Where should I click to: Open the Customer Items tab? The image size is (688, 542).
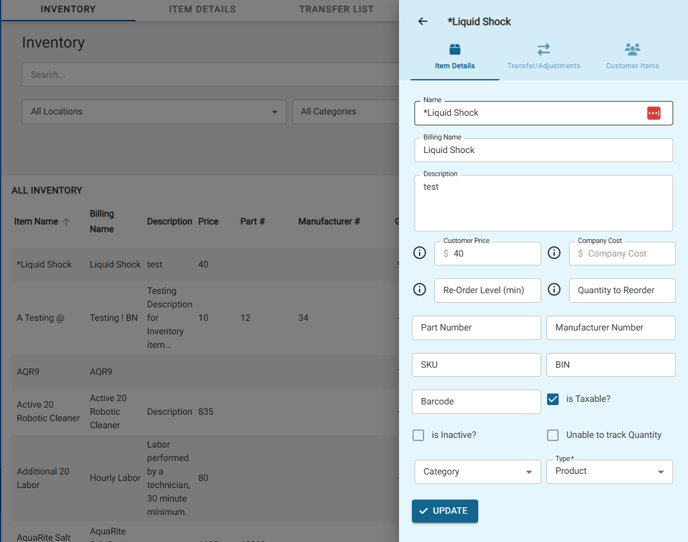click(x=632, y=56)
